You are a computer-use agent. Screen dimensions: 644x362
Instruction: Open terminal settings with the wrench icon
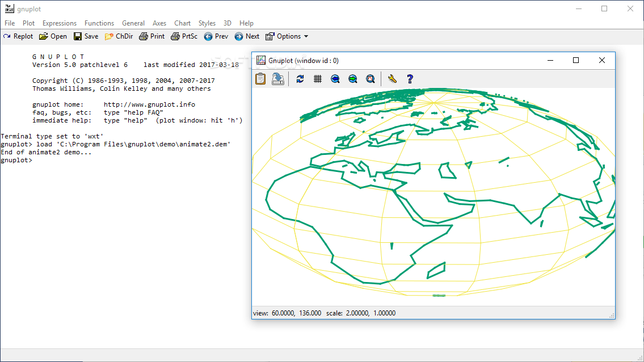[x=392, y=78]
